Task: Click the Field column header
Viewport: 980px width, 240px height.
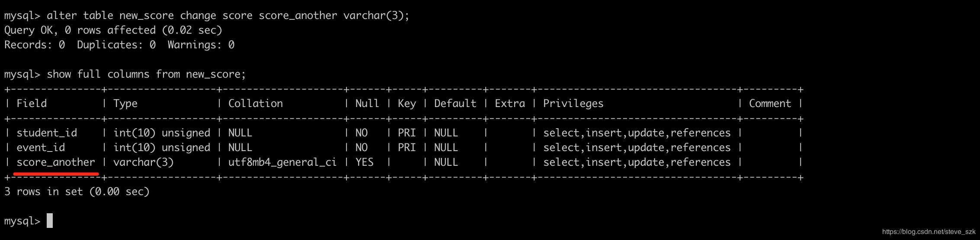Action: pos(32,104)
